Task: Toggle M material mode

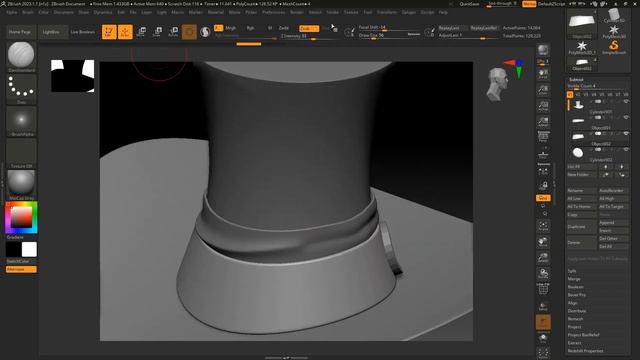Action: pos(270,28)
